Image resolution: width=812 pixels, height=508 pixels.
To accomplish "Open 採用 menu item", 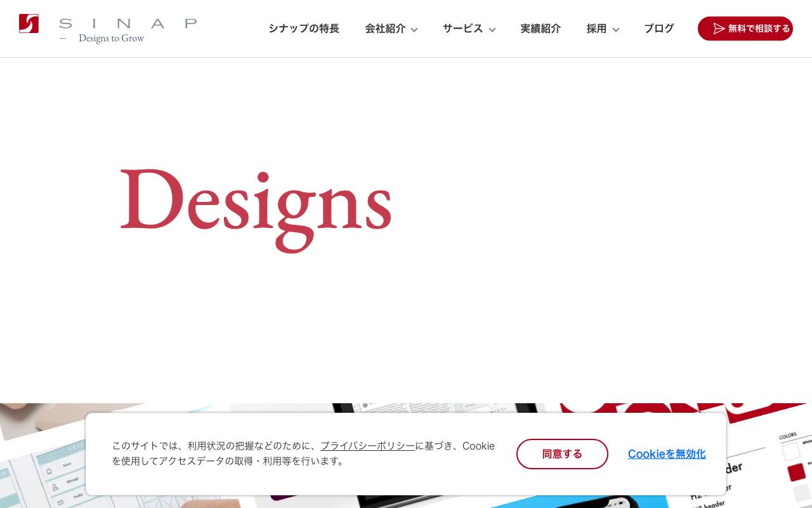I will [x=596, y=29].
